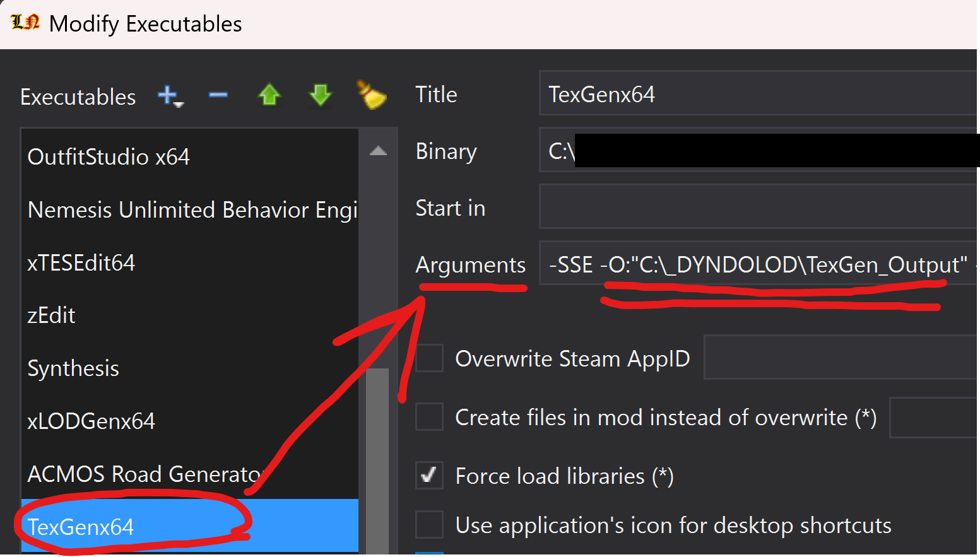Click the Arguments input field

(757, 264)
